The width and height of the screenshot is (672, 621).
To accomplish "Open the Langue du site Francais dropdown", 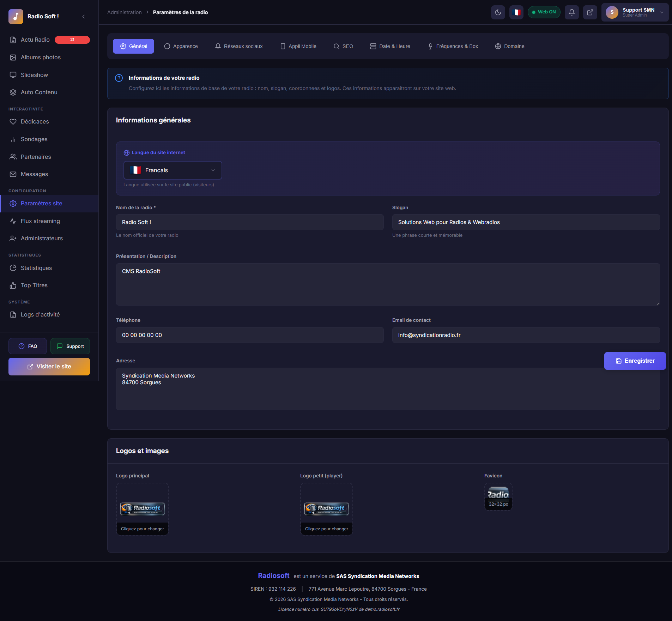I will tap(172, 170).
